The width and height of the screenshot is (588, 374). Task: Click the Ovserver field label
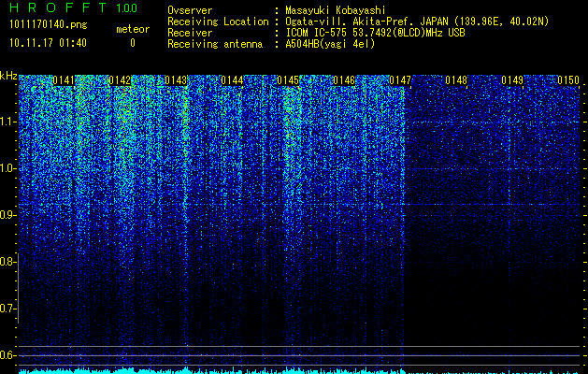(x=190, y=10)
